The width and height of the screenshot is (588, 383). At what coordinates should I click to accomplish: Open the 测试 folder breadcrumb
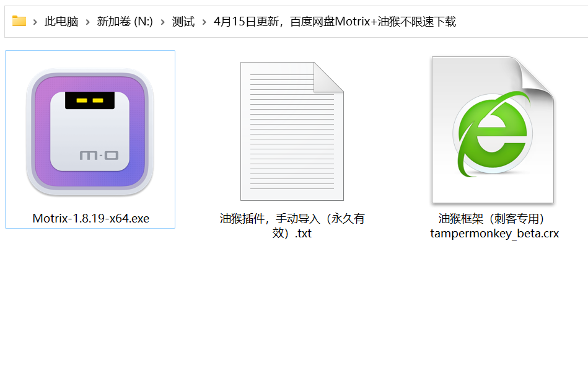[x=183, y=22]
